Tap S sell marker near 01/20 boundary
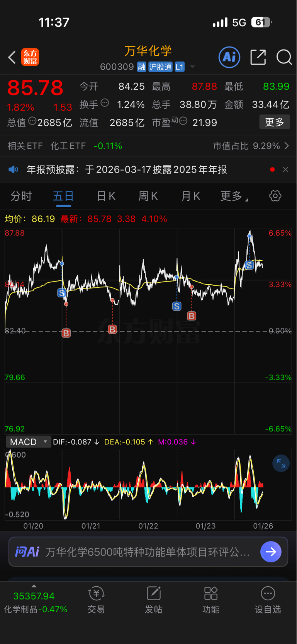Screen dimensions: 297x644 click(62, 293)
